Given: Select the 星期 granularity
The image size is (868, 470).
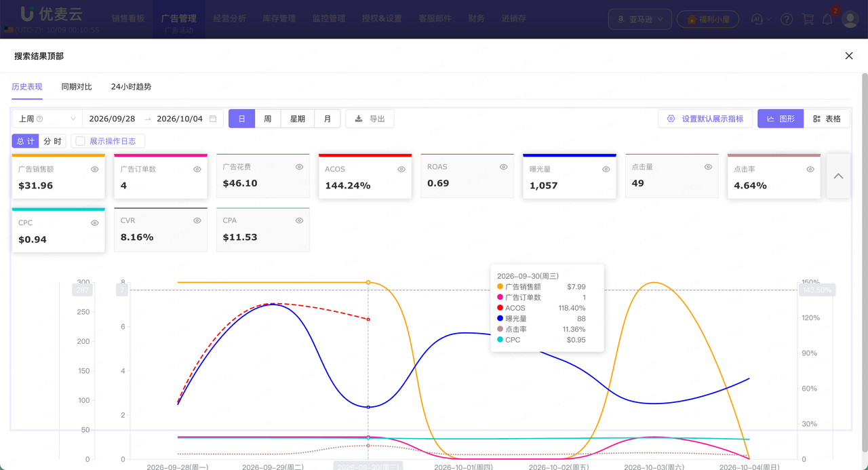Looking at the screenshot, I should pos(298,119).
